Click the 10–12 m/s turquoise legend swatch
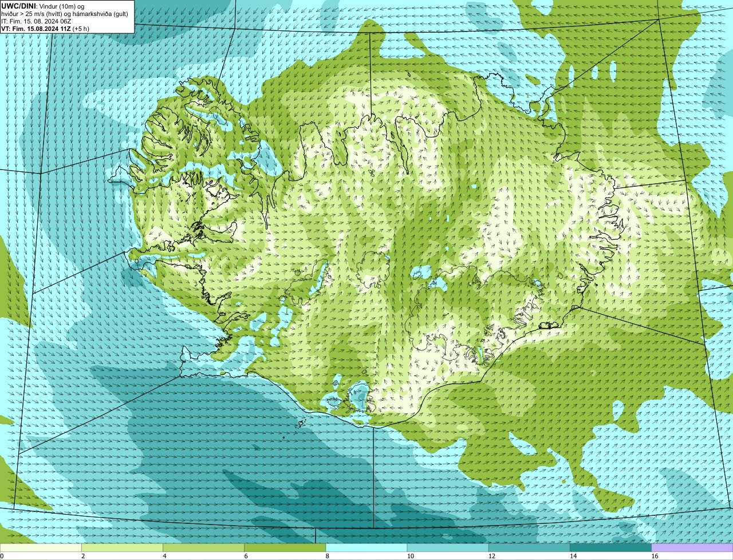This screenshot has width=733, height=560. (x=448, y=548)
